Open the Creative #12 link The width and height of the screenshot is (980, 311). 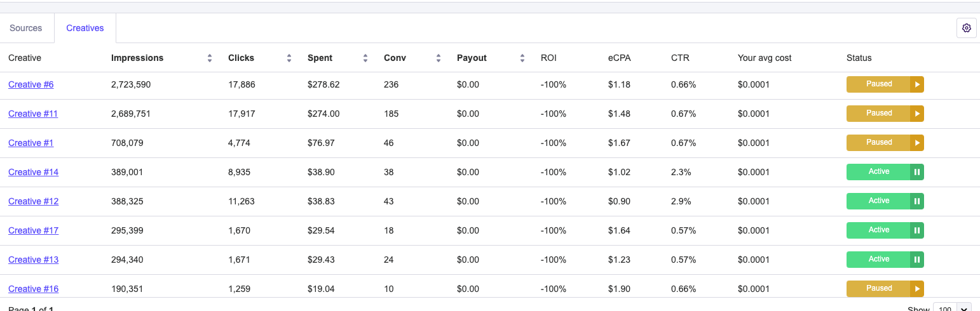[34, 202]
